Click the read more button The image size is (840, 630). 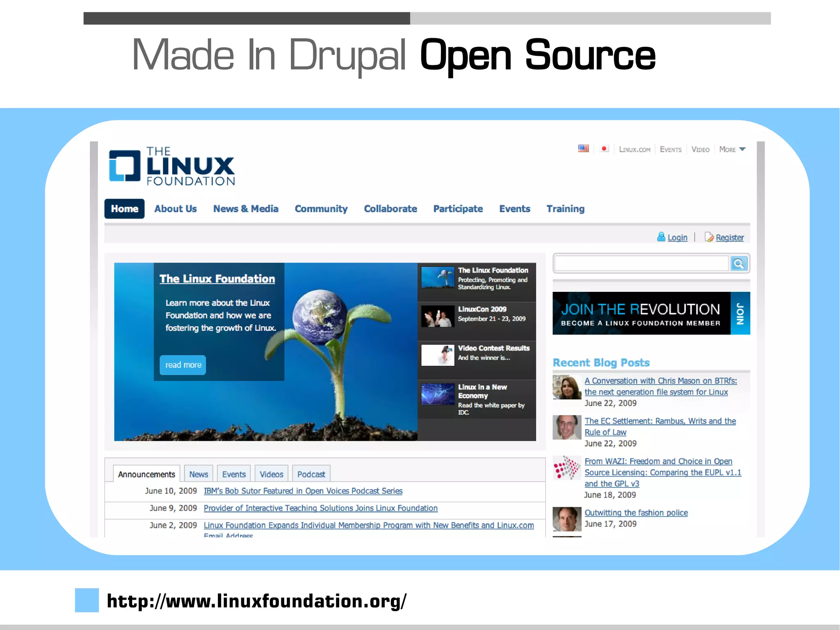click(x=183, y=365)
